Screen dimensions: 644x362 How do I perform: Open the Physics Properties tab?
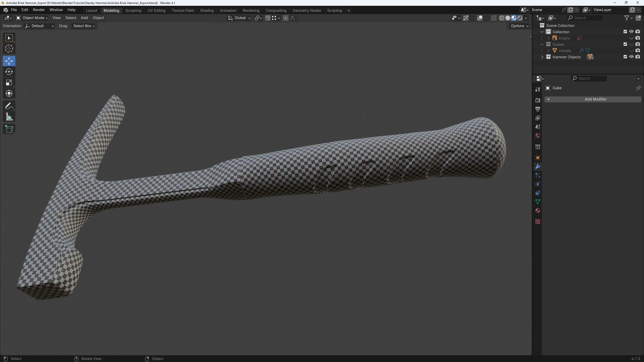point(538,184)
